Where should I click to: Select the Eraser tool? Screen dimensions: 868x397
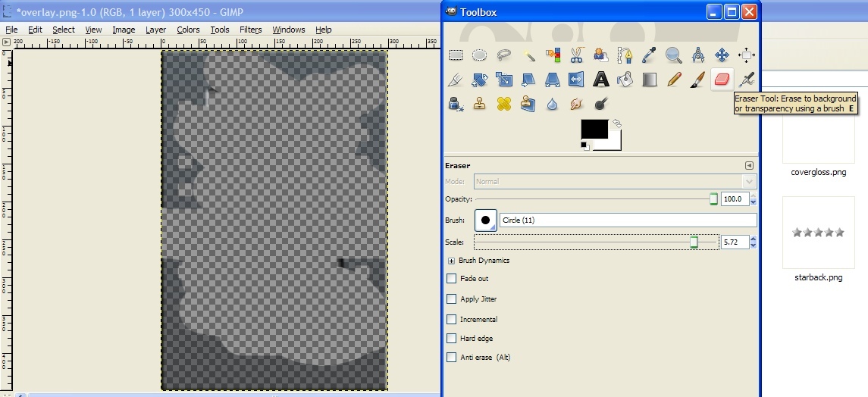pos(722,80)
